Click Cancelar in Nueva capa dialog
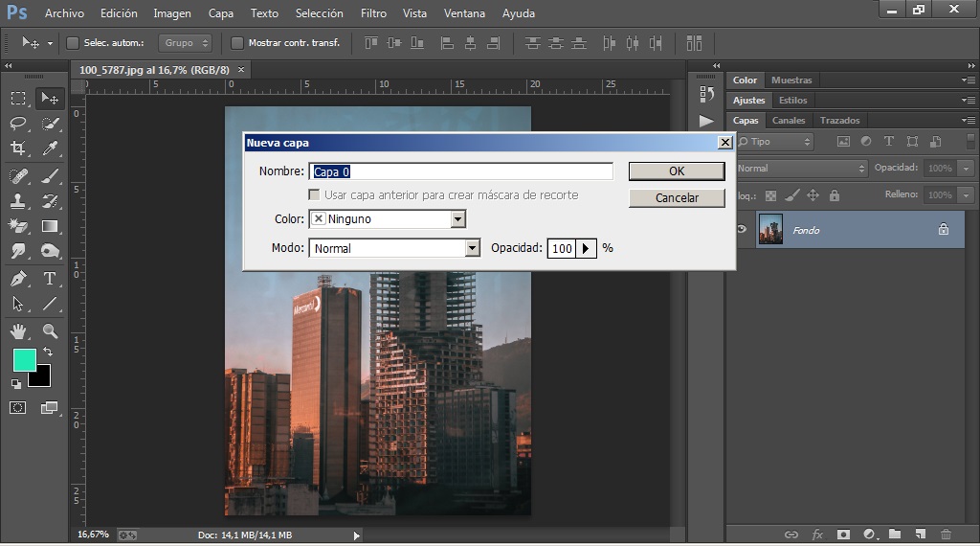The image size is (980, 546). point(677,197)
